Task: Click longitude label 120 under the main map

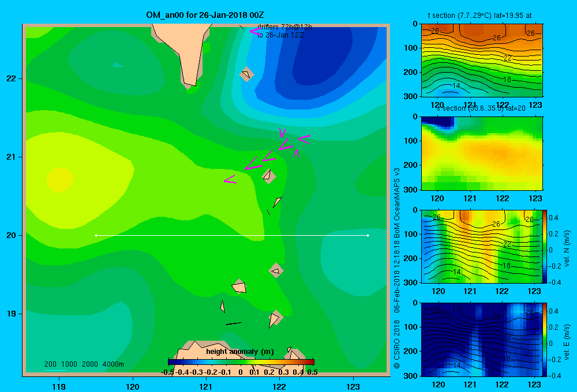Action: tap(133, 386)
